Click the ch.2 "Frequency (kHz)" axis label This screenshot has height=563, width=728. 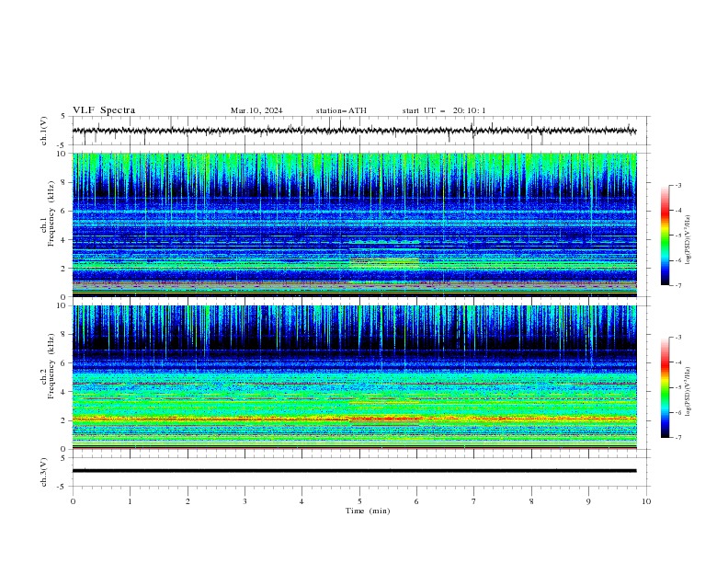click(51, 365)
